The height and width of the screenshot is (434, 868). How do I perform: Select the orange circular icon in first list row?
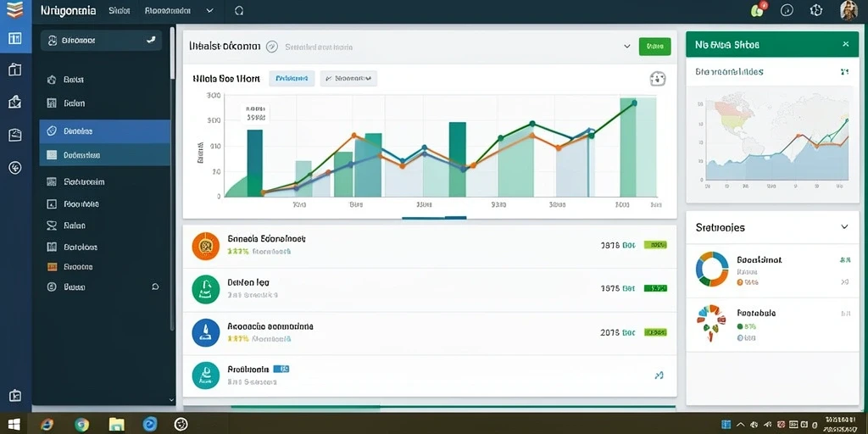205,246
